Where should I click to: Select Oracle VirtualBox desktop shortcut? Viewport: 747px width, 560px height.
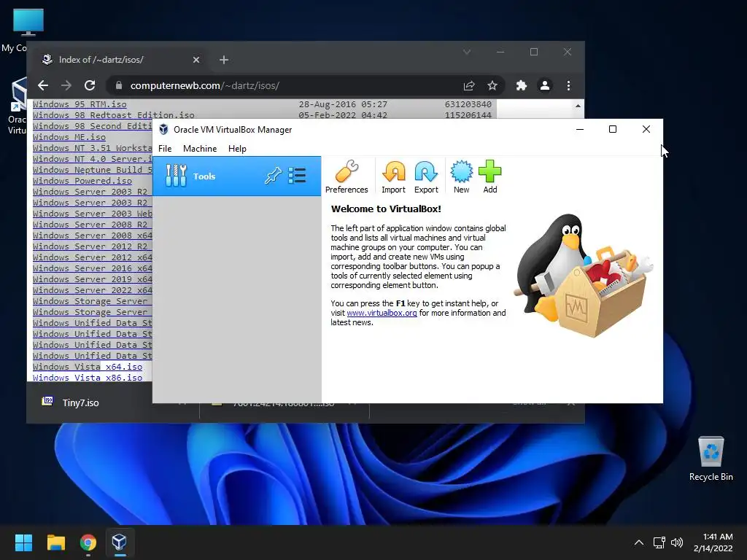[x=18, y=106]
